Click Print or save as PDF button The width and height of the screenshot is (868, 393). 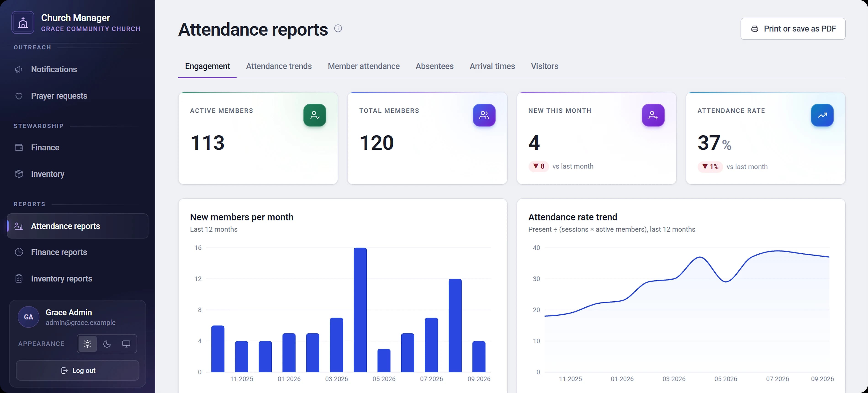(x=793, y=29)
